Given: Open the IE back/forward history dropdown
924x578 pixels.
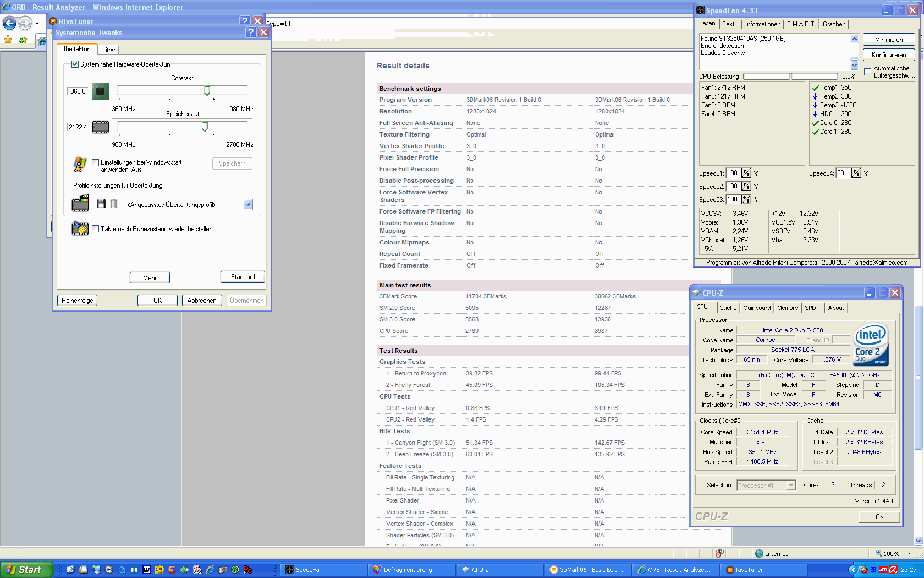Looking at the screenshot, I should point(37,24).
